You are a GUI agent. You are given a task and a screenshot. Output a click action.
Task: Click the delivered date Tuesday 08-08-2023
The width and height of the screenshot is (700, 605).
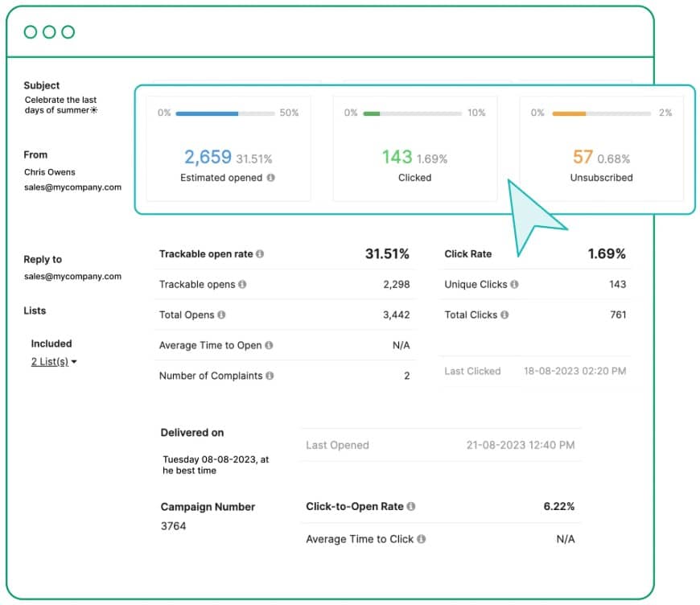click(216, 465)
